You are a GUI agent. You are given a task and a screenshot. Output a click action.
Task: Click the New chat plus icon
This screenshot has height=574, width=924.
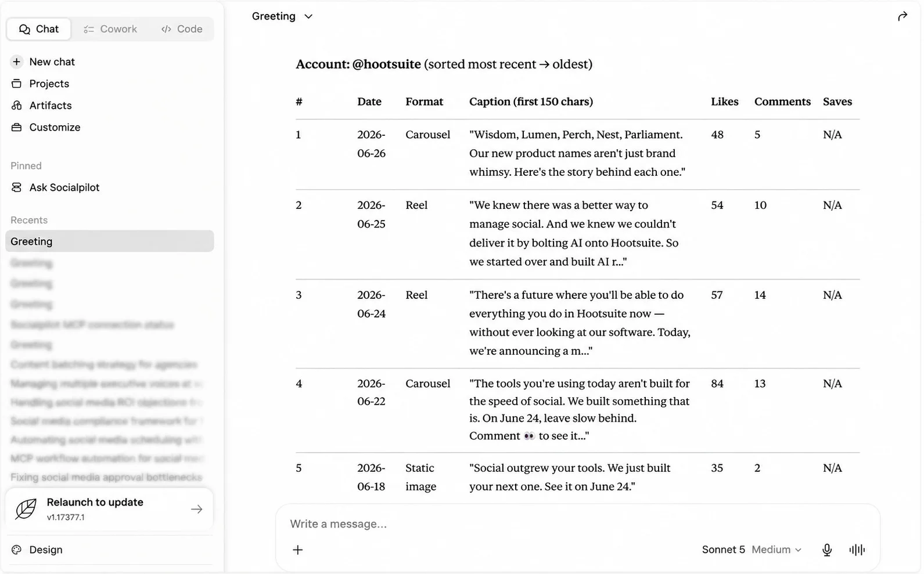pyautogui.click(x=17, y=62)
